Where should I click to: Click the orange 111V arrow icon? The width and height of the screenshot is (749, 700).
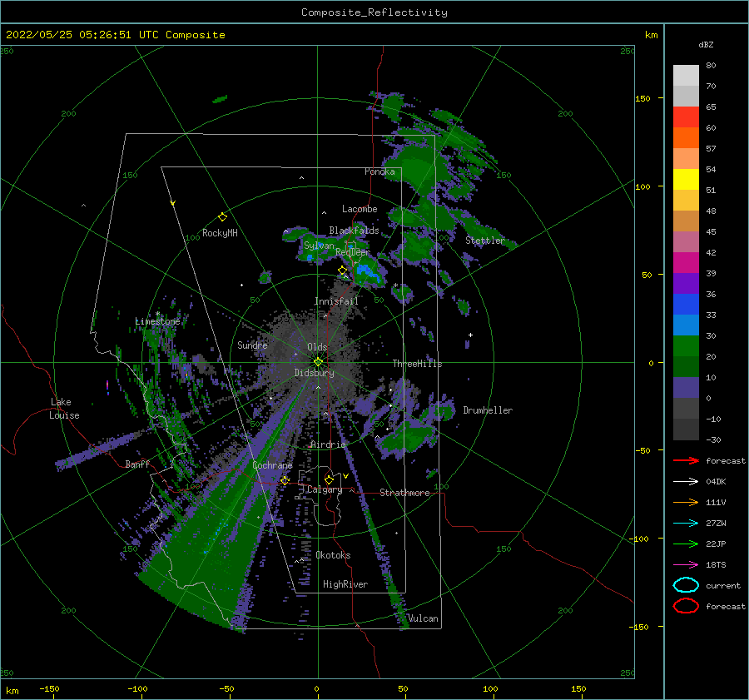[686, 502]
